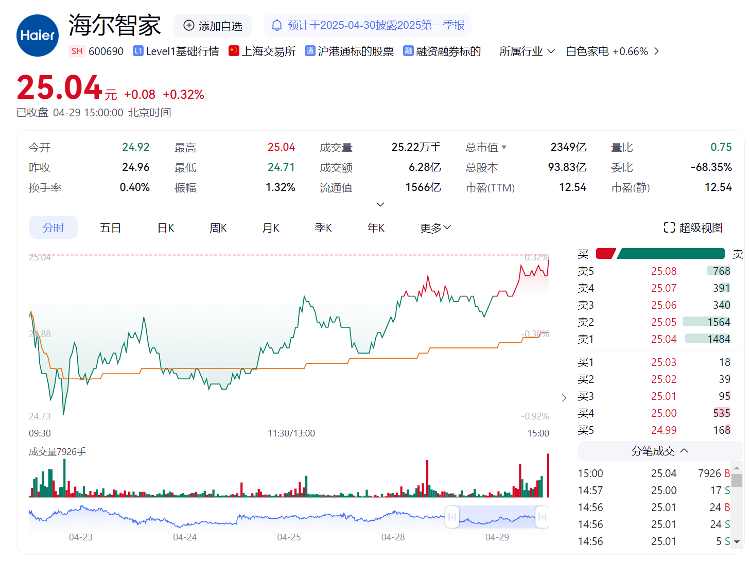Expand more quote details chevron
750x561 pixels.
point(380,204)
